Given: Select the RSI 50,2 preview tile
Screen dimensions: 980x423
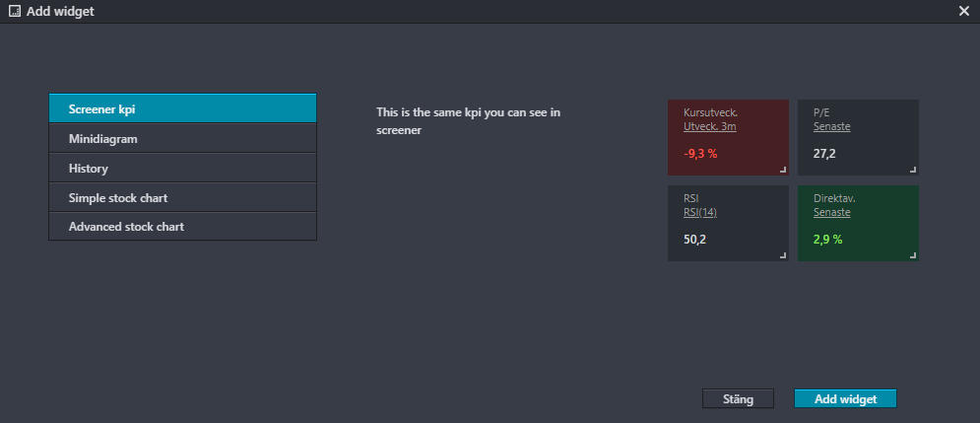Looking at the screenshot, I should point(728,223).
